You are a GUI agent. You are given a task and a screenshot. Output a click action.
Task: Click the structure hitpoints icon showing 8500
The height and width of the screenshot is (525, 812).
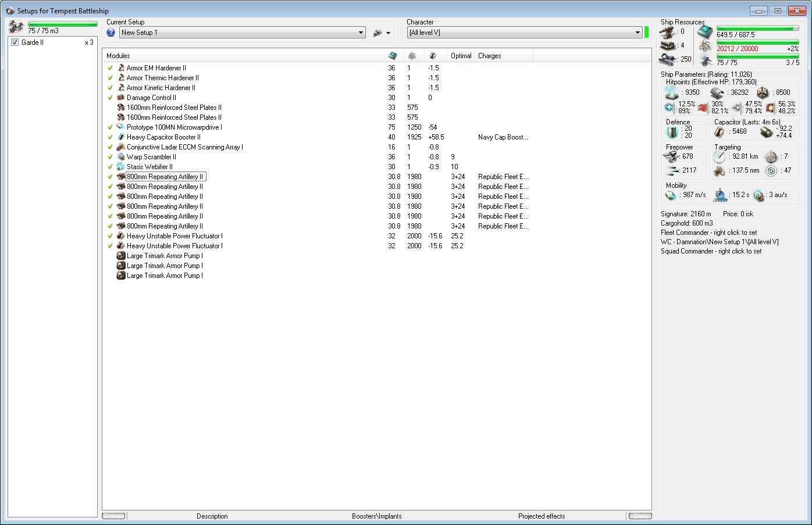(763, 92)
